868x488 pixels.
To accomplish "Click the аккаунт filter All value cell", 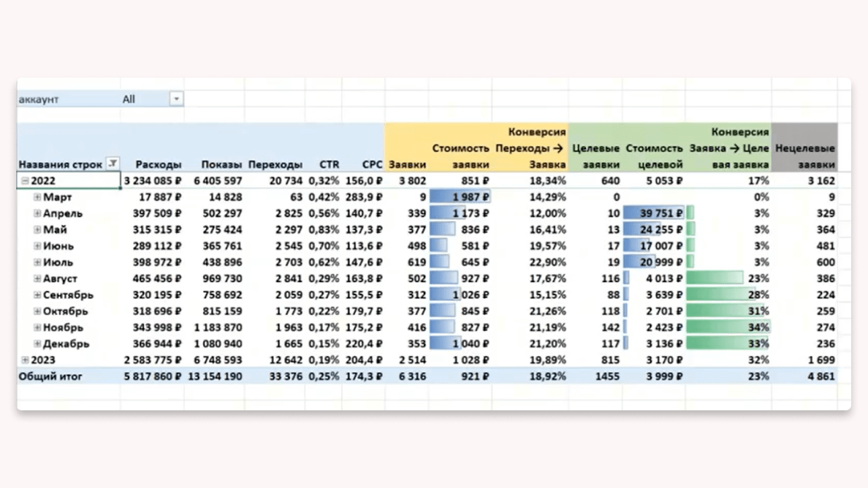I will click(x=145, y=99).
